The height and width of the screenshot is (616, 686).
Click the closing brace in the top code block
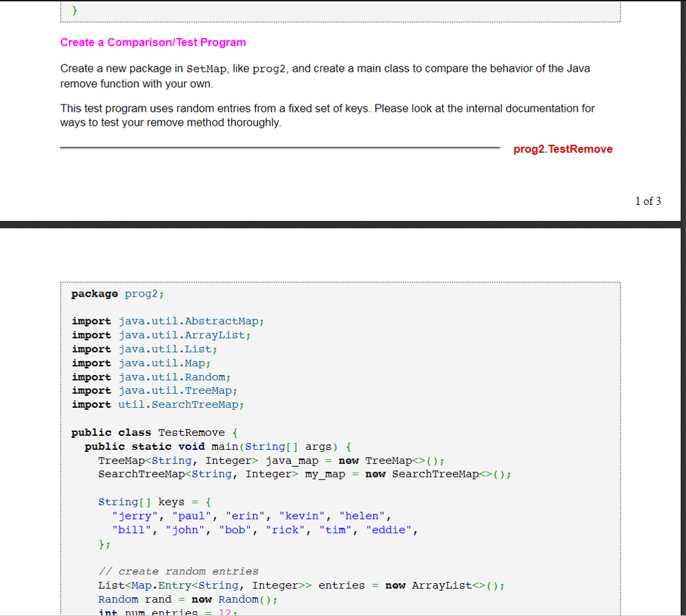tap(76, 10)
